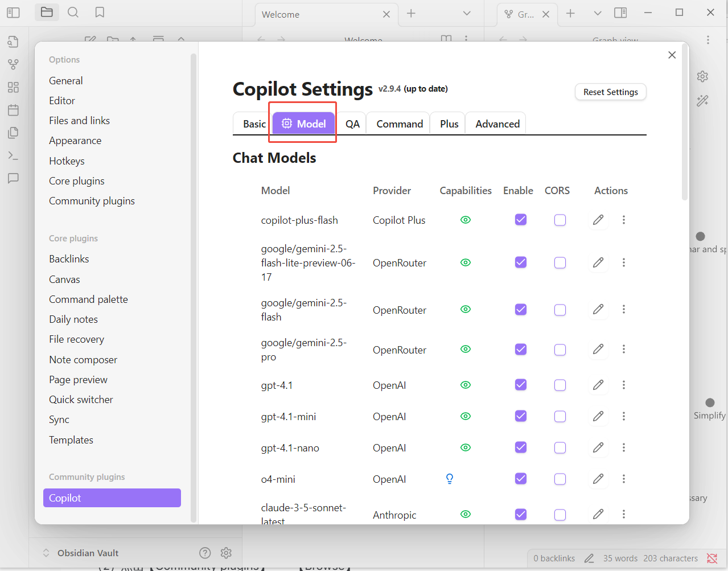Click the vision eye icon for copilot-plus-flash
728x571 pixels.
(x=466, y=220)
